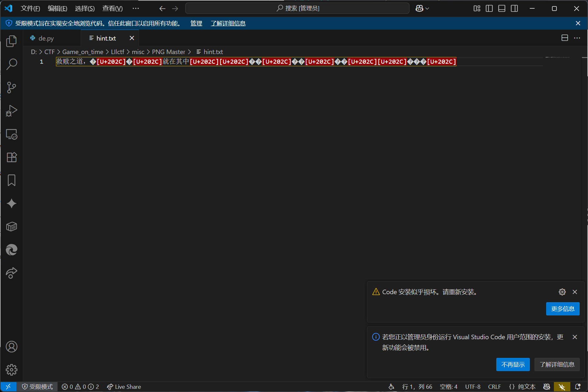Open the Accounts menu icon
The height and width of the screenshot is (392, 588).
point(12,347)
